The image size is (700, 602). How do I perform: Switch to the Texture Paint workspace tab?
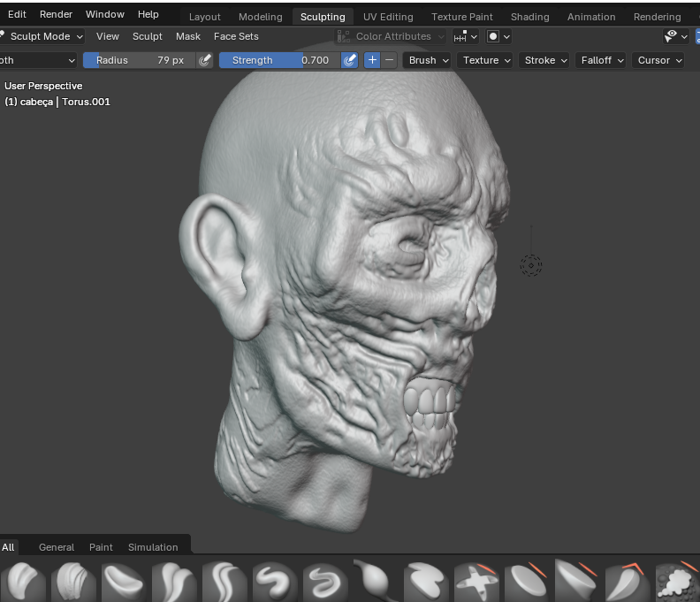(x=461, y=17)
